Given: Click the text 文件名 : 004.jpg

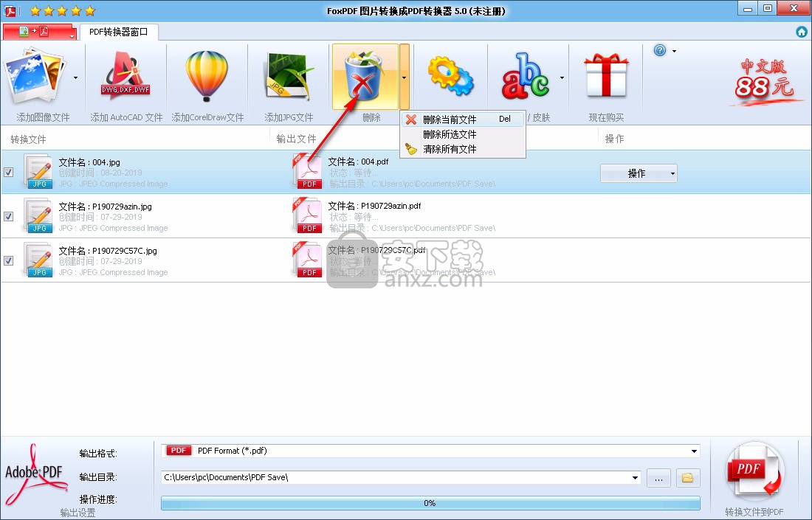Looking at the screenshot, I should tap(89, 162).
